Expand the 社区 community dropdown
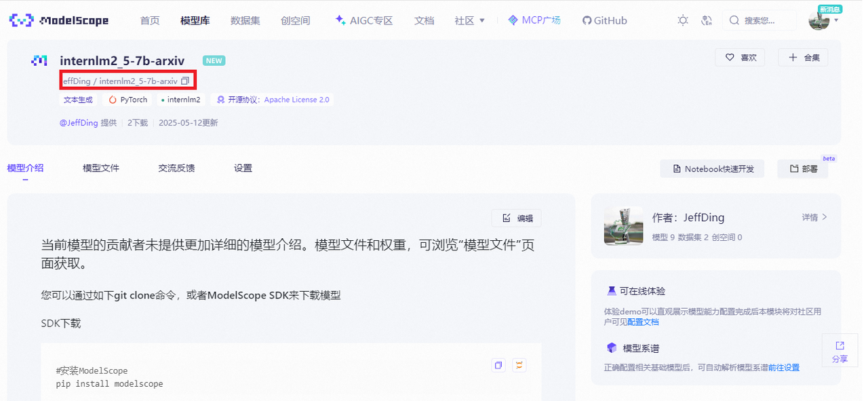The image size is (868, 401). pyautogui.click(x=470, y=20)
